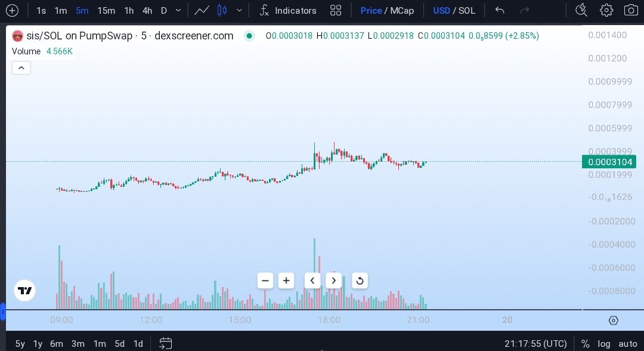This screenshot has height=351, width=644.
Task: Toggle Price display mode
Action: [371, 11]
